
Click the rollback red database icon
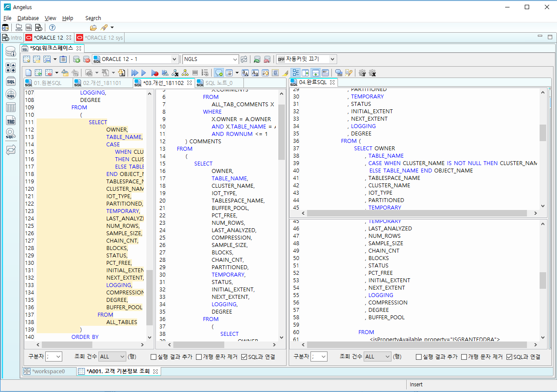tap(267, 59)
